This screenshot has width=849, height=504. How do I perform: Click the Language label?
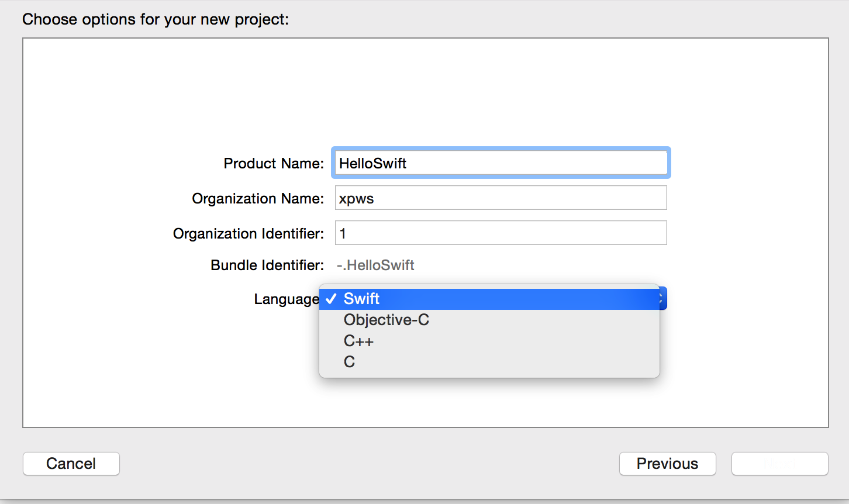click(287, 299)
